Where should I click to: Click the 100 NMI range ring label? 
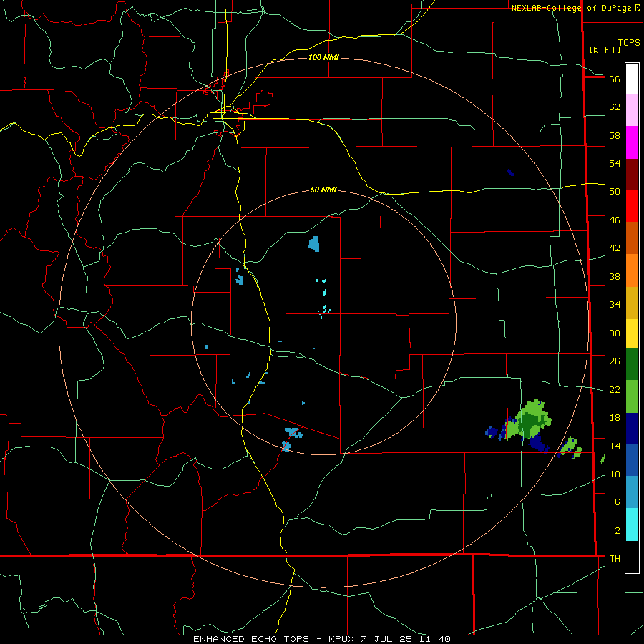click(x=323, y=57)
